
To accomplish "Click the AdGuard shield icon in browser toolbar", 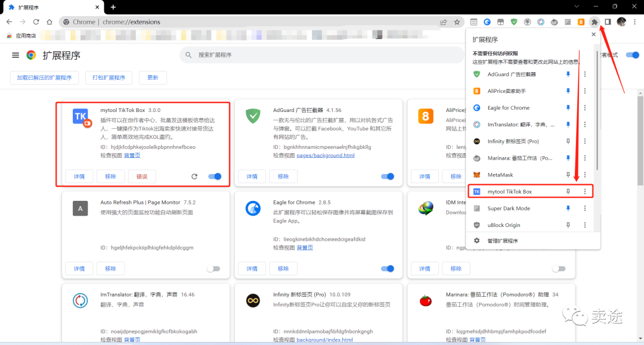I will coord(514,22).
